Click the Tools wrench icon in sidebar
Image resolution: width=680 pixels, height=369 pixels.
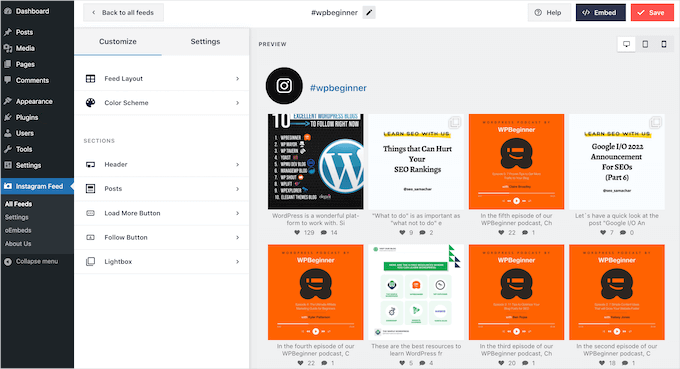tap(8, 149)
